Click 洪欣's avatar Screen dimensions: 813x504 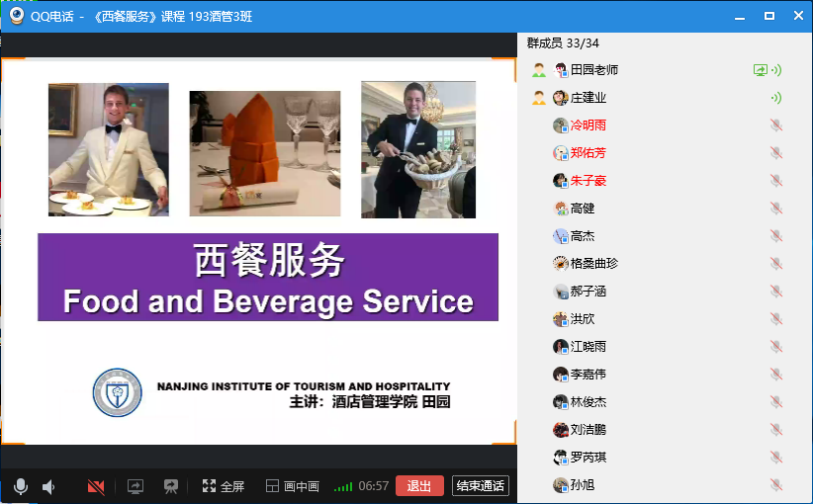561,319
